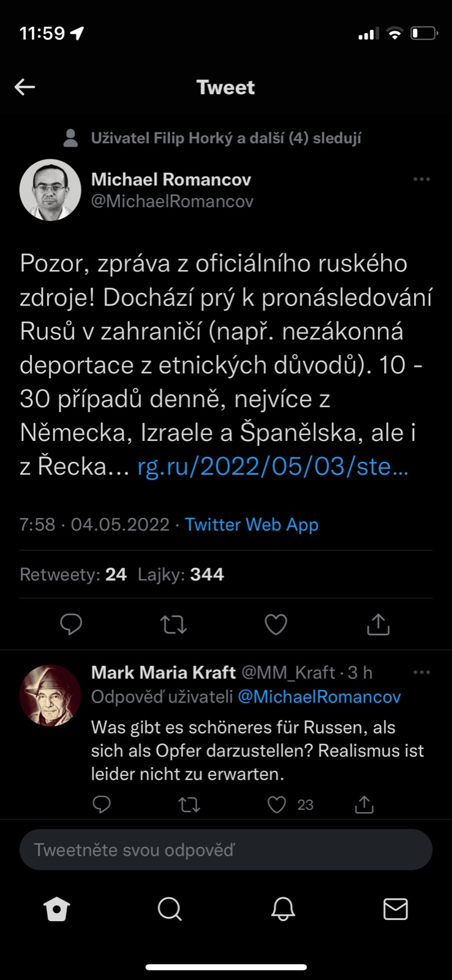View the Retweety count list

[73, 575]
